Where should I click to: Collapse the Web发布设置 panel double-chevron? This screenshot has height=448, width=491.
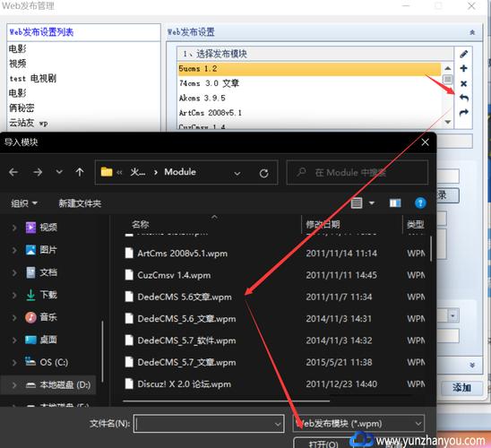click(x=472, y=32)
